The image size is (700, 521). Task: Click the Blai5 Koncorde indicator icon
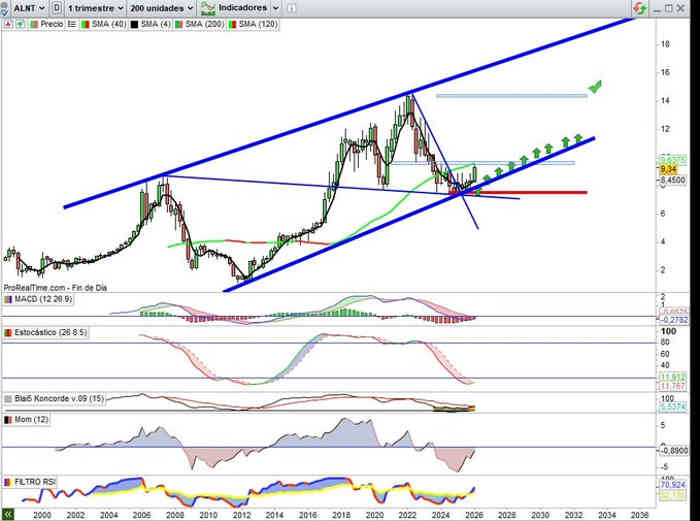click(x=8, y=398)
